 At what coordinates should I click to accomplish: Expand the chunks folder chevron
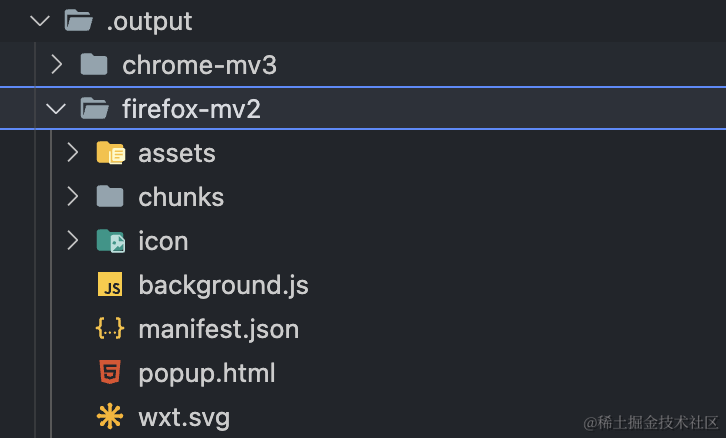click(72, 197)
